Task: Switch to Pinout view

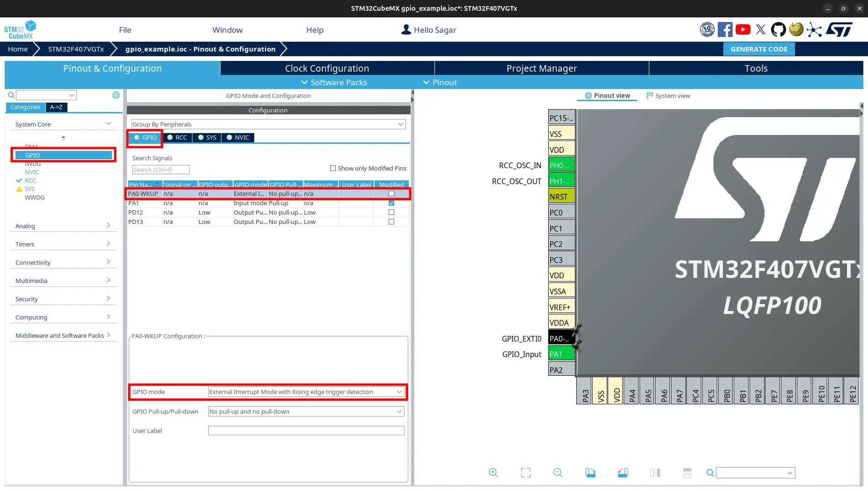Action: pos(607,96)
